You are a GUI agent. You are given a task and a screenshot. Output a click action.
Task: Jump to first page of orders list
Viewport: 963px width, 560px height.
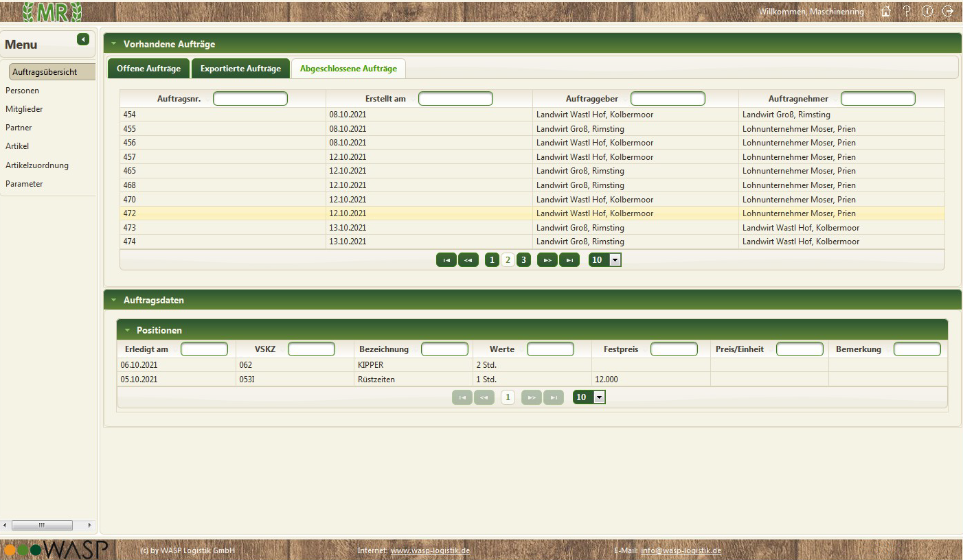coord(446,260)
